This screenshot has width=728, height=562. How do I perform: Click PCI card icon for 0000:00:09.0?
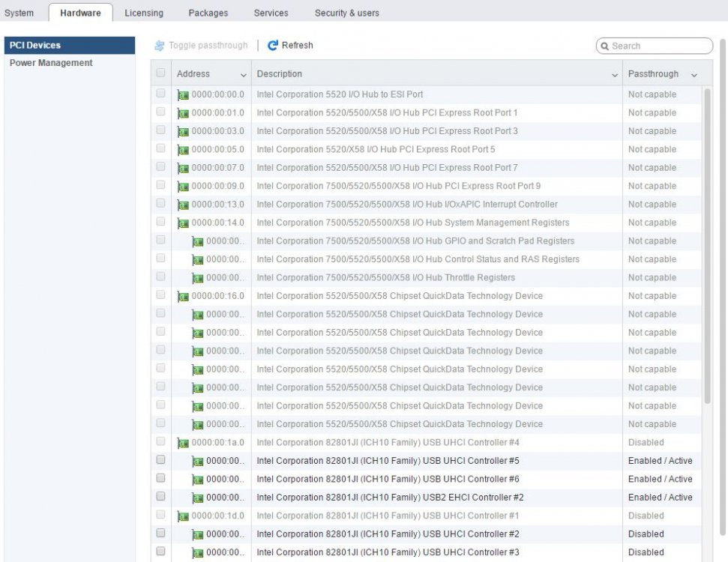[x=183, y=187]
